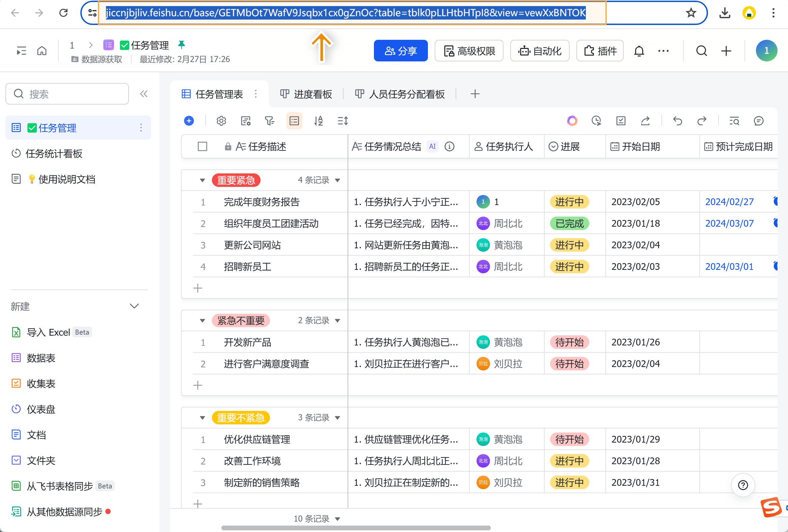Image resolution: width=788 pixels, height=532 pixels.
Task: Tick the select-all checkbox in table header
Action: click(202, 146)
